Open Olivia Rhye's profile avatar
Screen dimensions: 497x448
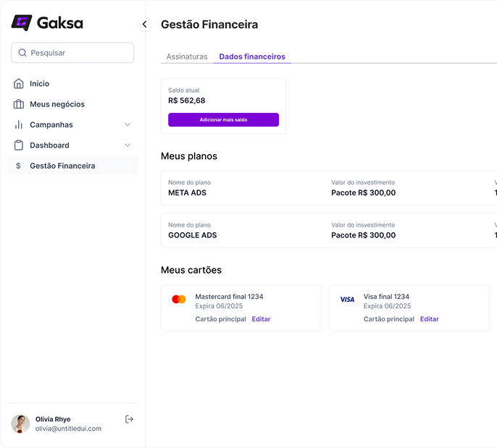[x=20, y=423]
